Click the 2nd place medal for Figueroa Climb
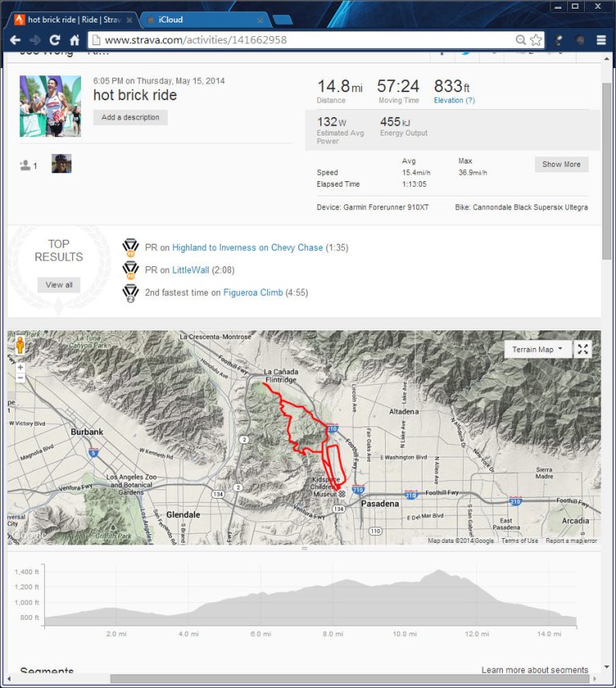 tap(131, 293)
